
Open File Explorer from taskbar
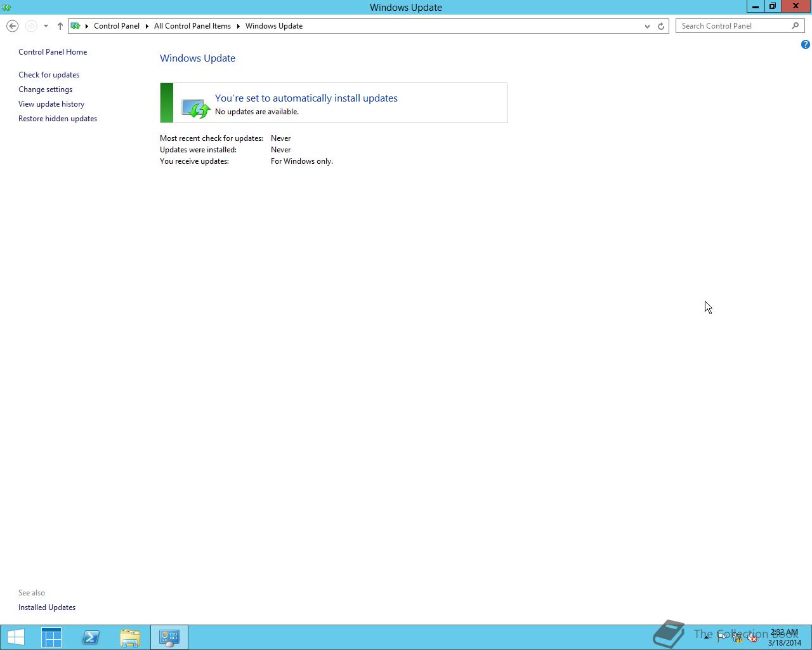click(130, 637)
